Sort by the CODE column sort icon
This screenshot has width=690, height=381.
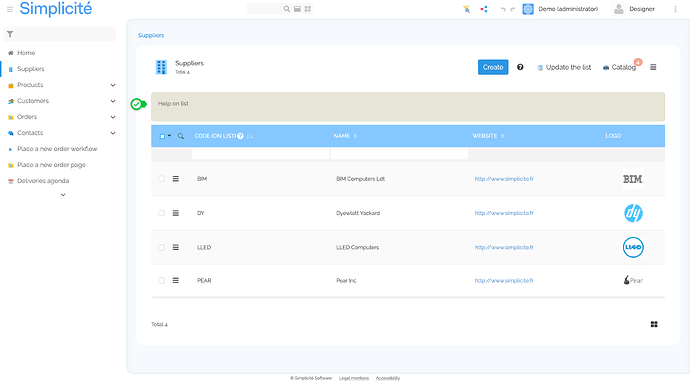click(x=250, y=136)
